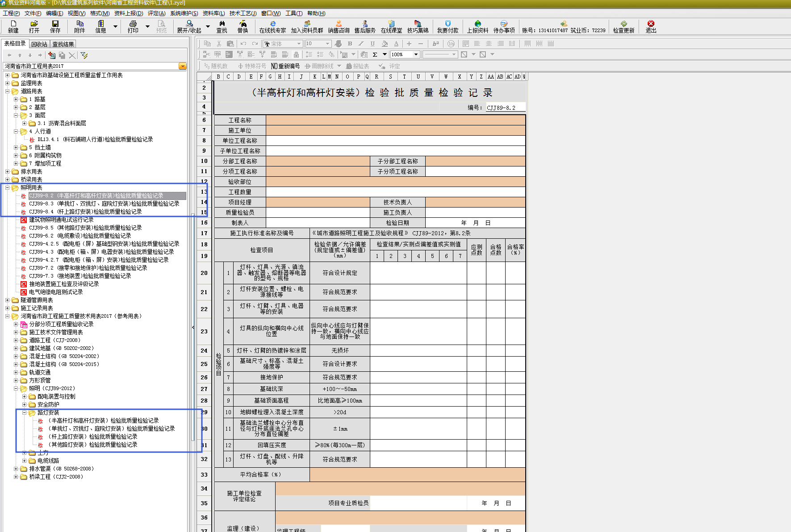Open the 宋体 font name dropdown

(299, 44)
